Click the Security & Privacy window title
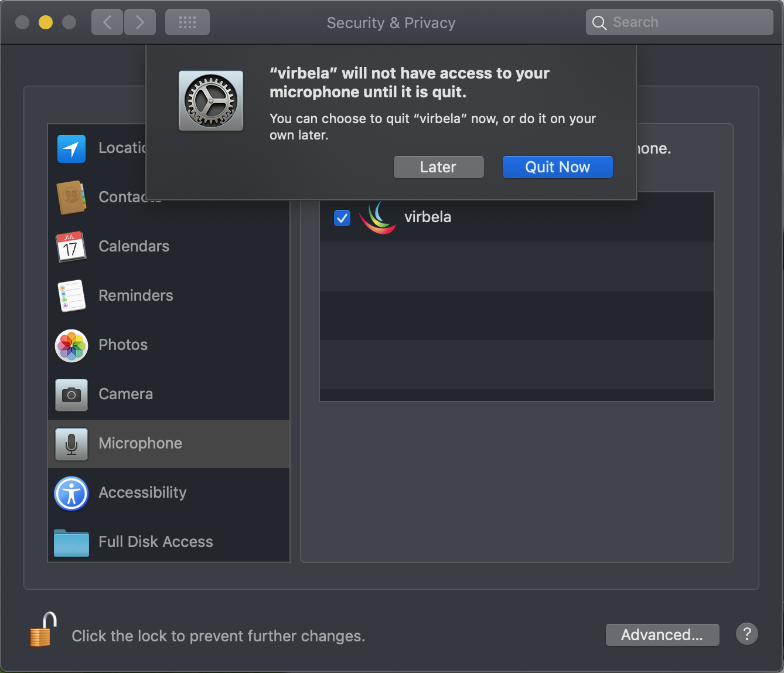The width and height of the screenshot is (784, 673). click(391, 23)
